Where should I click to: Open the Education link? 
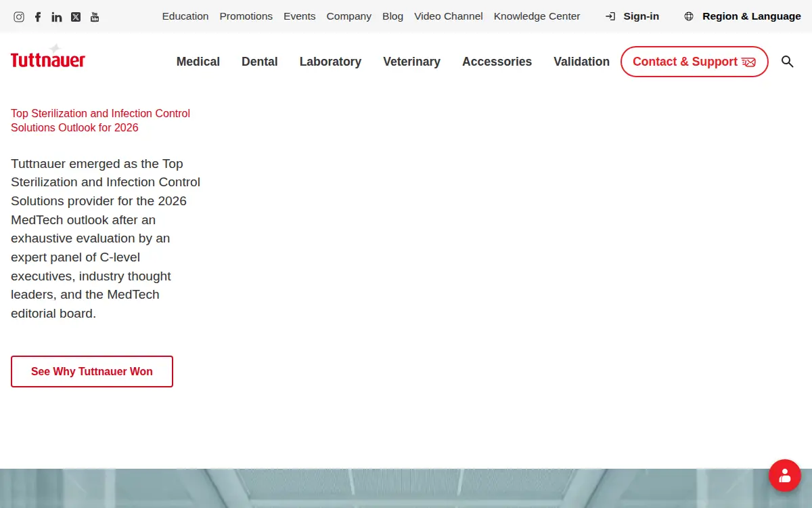(x=185, y=16)
